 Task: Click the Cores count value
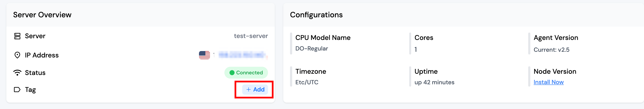tap(416, 49)
